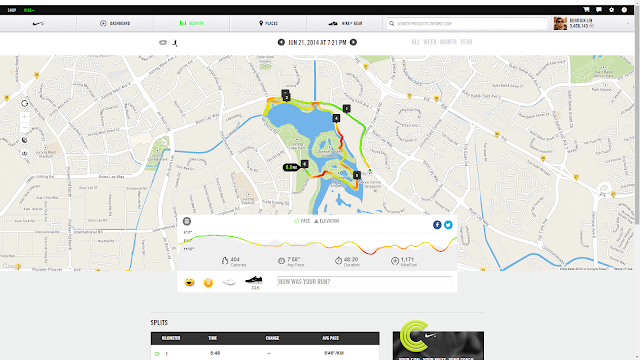The image size is (640, 360).
Task: Open the Shop link in top bar
Action: (x=12, y=10)
